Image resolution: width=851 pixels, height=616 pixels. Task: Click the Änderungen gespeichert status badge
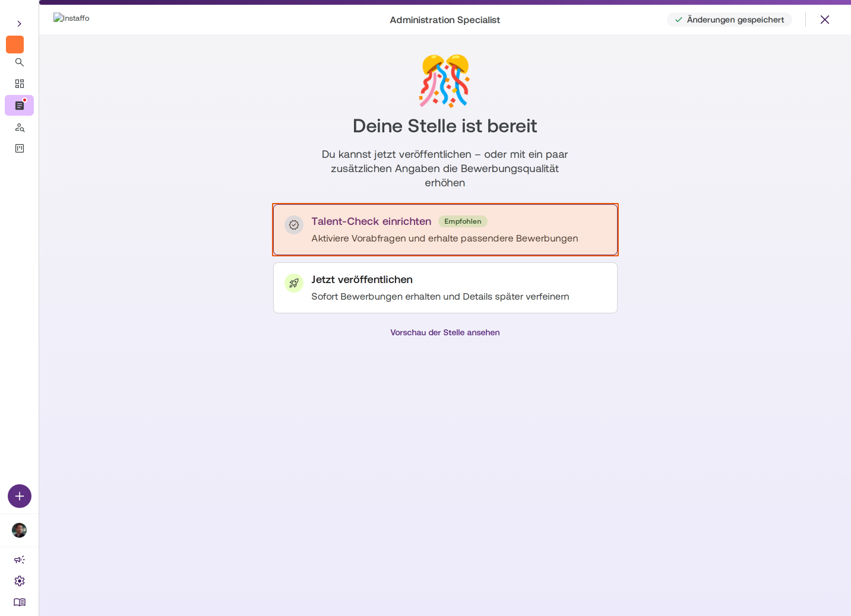pyautogui.click(x=729, y=20)
